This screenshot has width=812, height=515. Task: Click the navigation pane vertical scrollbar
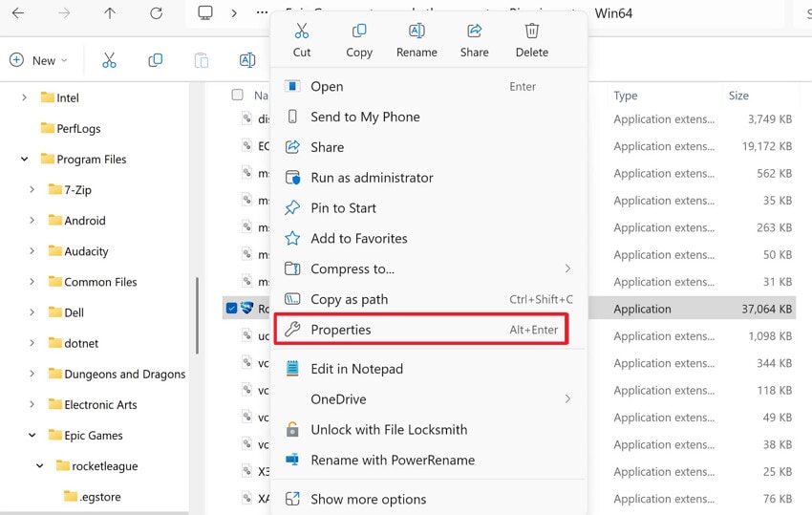[x=197, y=315]
